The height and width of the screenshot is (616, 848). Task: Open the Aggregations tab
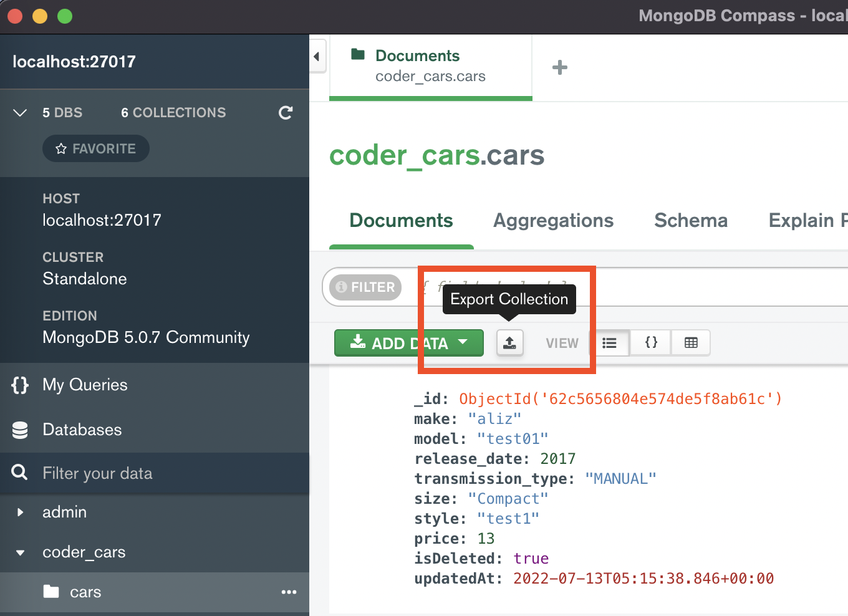[554, 221]
